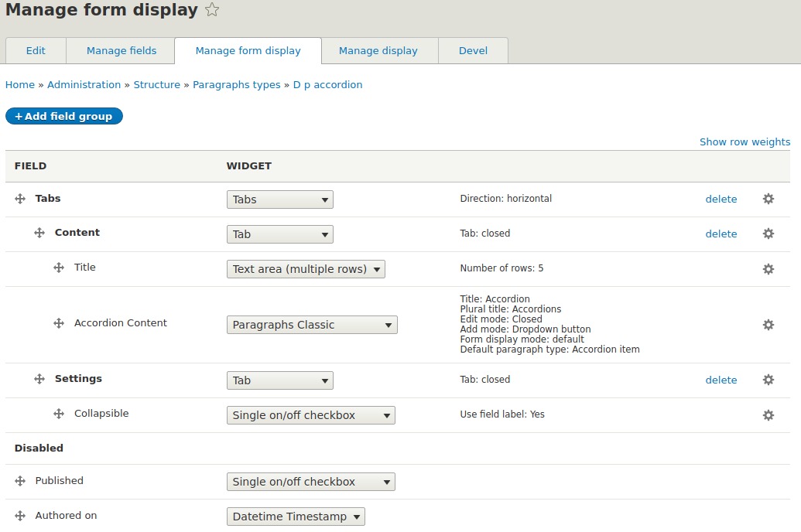Viewport: 801px width, 532px height.
Task: Click the Add field group button
Action: [x=63, y=115]
